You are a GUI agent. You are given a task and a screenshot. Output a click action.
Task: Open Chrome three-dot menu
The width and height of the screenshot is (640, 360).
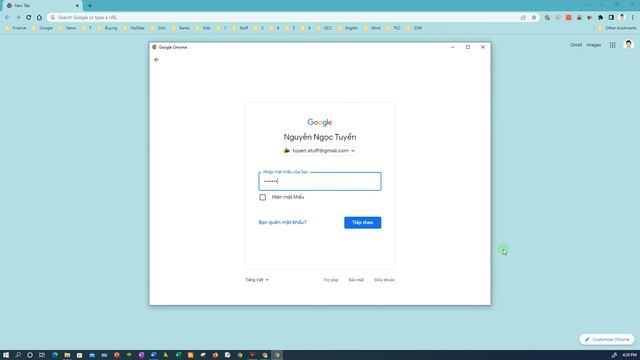(x=633, y=18)
